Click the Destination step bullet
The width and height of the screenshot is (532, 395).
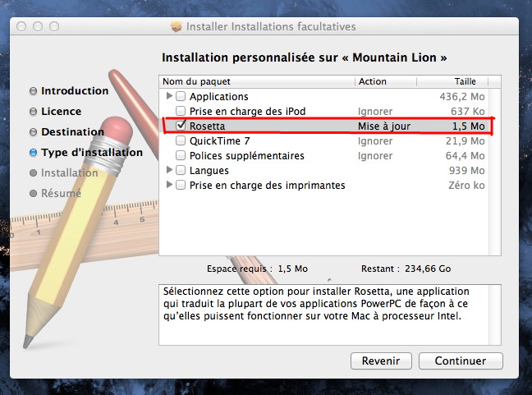coord(33,131)
